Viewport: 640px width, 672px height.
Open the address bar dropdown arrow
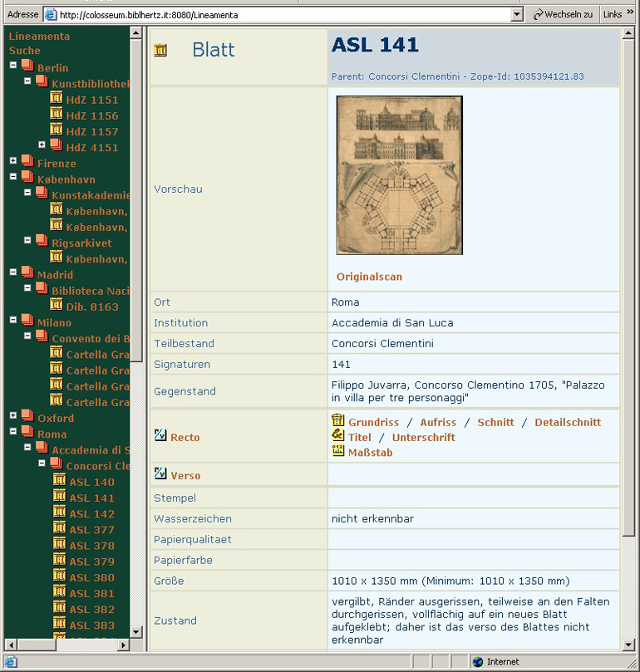coord(516,14)
